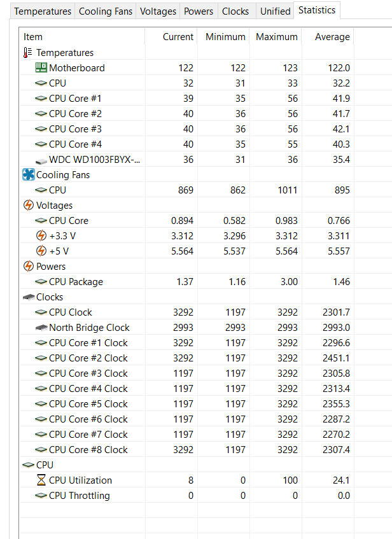Viewport: 392px width, 539px height.
Task: Select the Clocks tab
Action: click(x=235, y=11)
